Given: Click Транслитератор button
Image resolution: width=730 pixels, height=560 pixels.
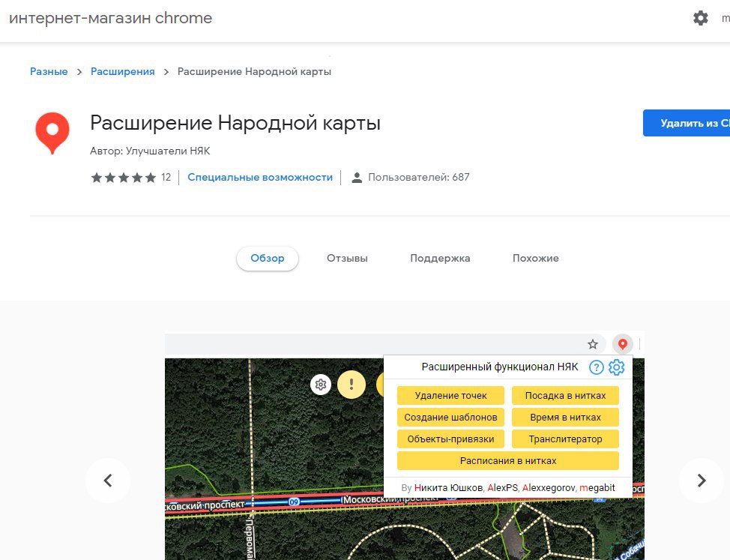Looking at the screenshot, I should pos(565,439).
